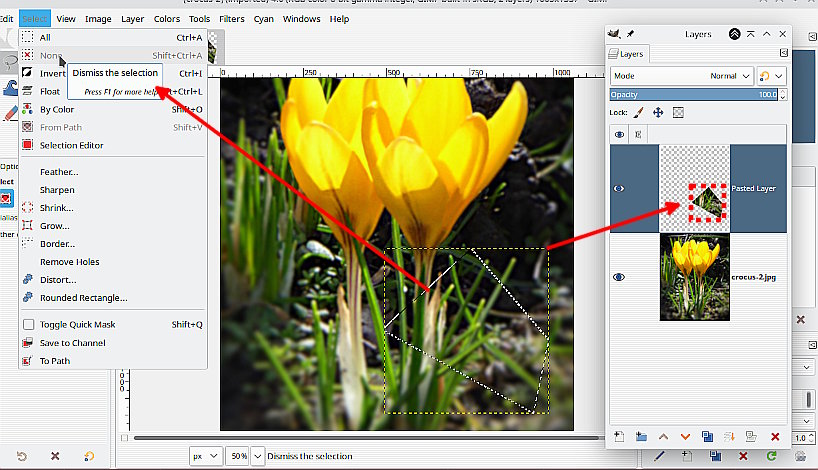Open the Filters menu
Viewport: 818px width, 470px height.
232,19
